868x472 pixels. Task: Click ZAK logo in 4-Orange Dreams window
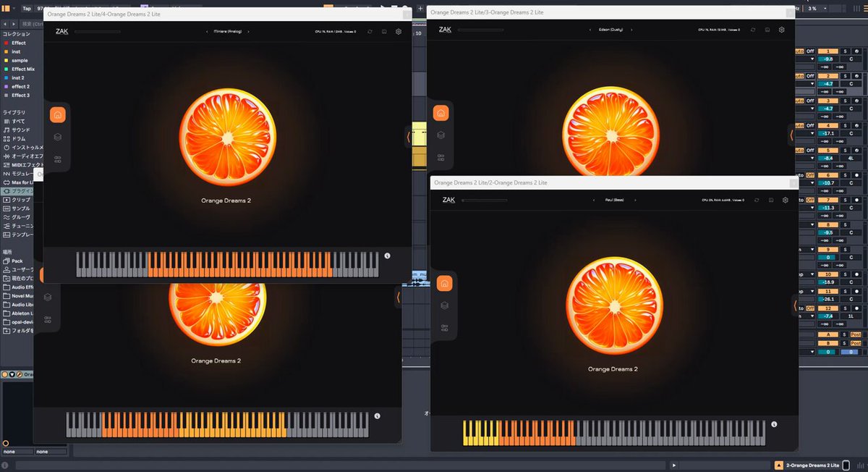click(x=61, y=31)
